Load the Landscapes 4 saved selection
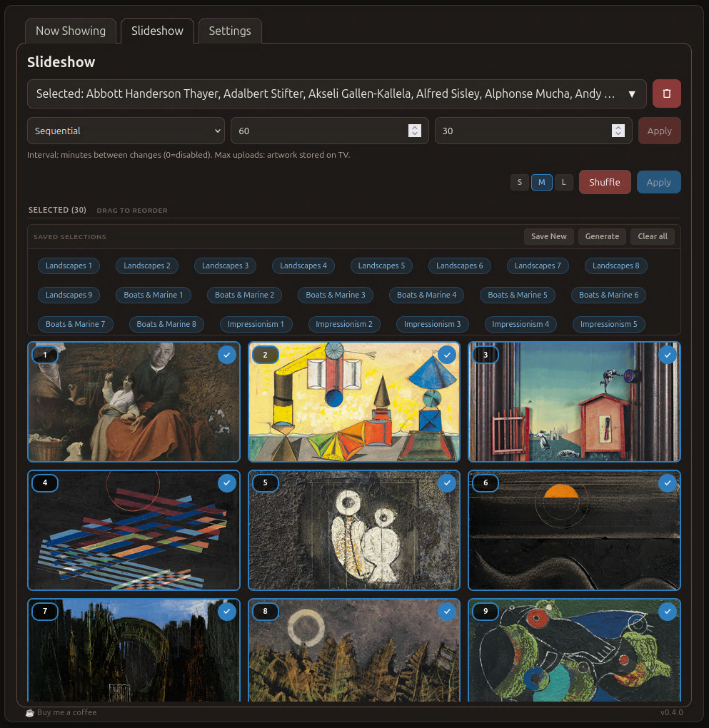This screenshot has width=709, height=728. 303,266
